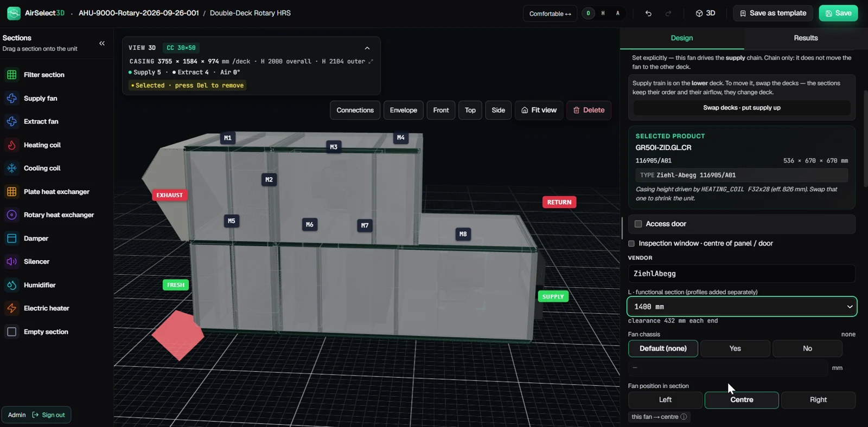Collapse the VIEW 3D info panel
The height and width of the screenshot is (427, 868).
pyautogui.click(x=367, y=48)
